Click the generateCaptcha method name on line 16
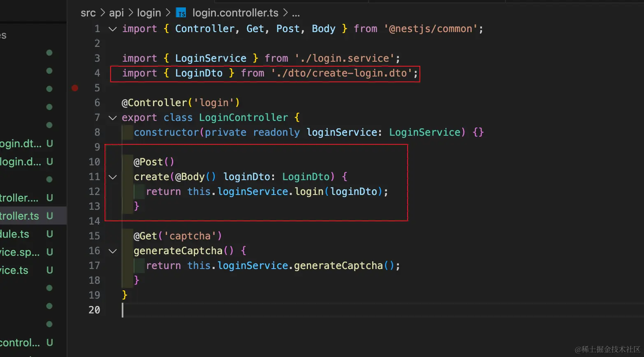 point(178,251)
